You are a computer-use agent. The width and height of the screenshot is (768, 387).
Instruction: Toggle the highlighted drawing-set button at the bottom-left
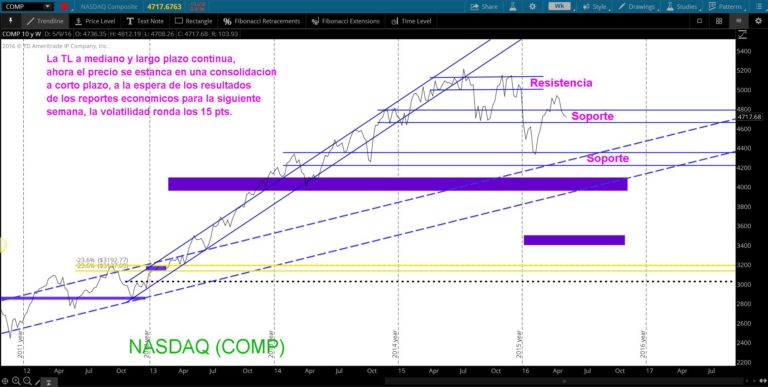pos(48,382)
